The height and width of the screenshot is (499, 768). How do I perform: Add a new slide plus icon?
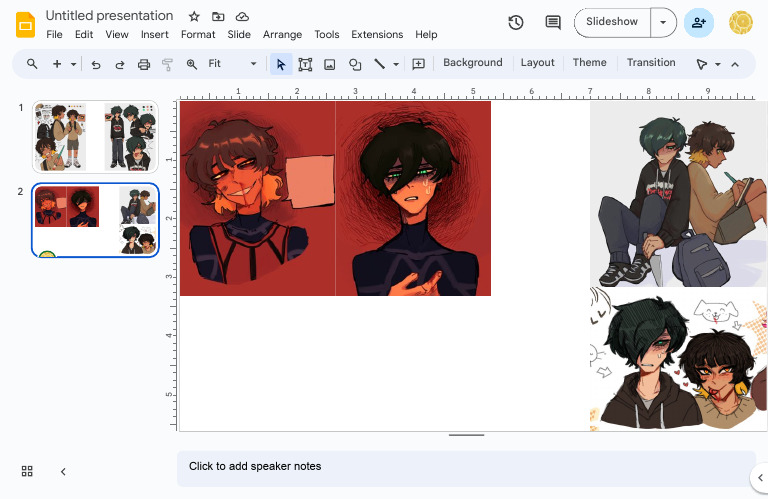click(x=57, y=64)
